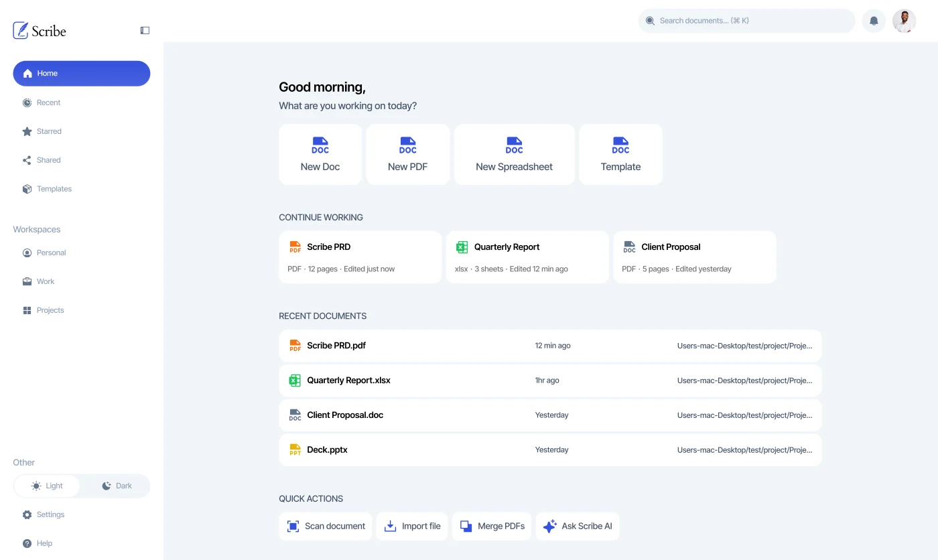Open Client Proposal.doc in recent documents
This screenshot has width=938, height=560.
(550, 415)
